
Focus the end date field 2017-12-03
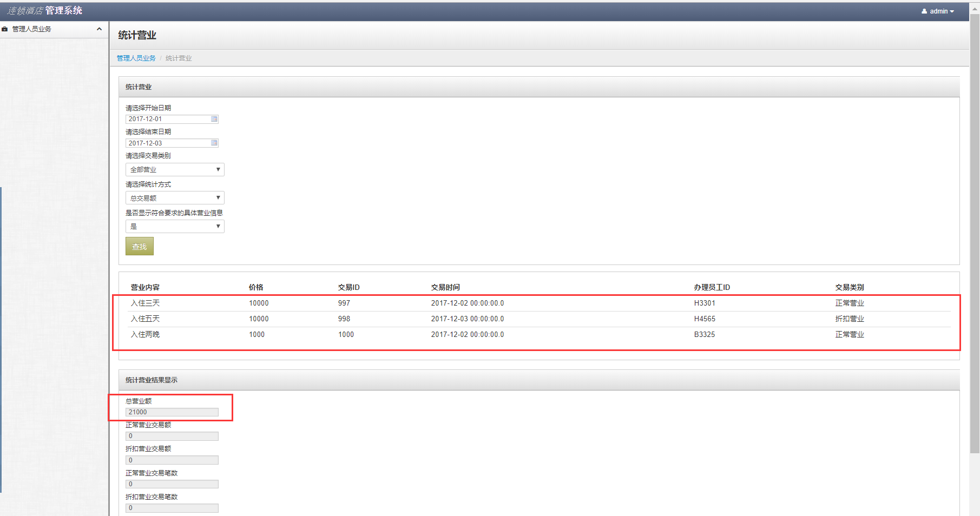tap(172, 143)
